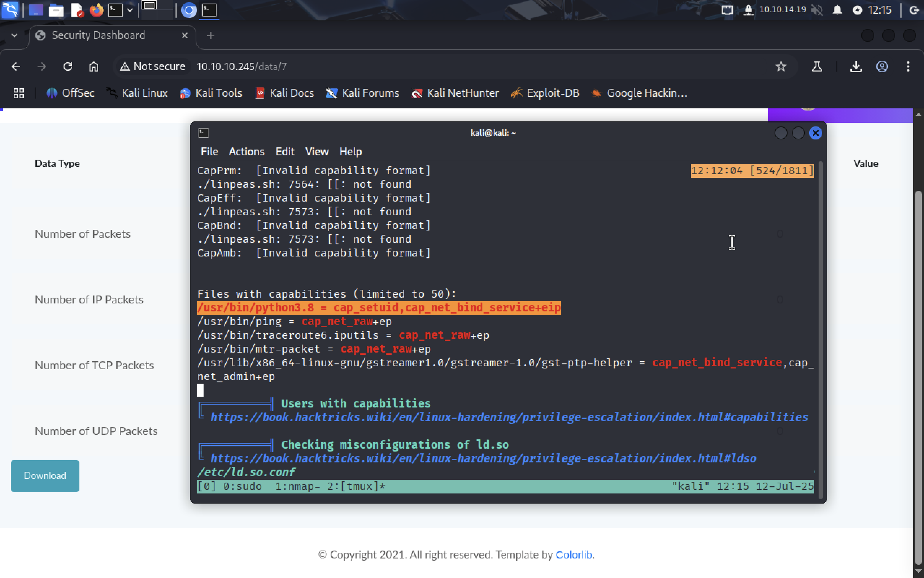Open the terminal Edit menu
This screenshot has width=924, height=578.
click(x=285, y=152)
